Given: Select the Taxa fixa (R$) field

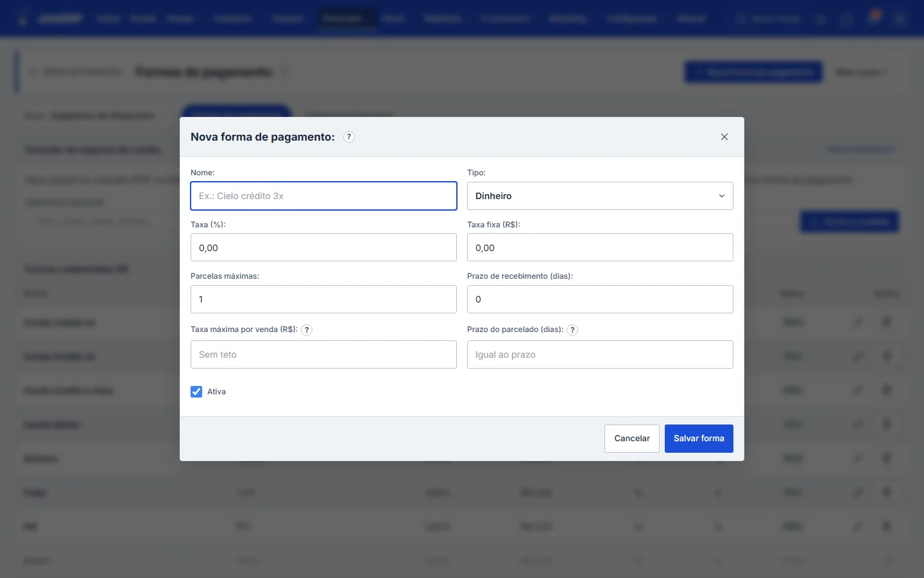Looking at the screenshot, I should (600, 247).
